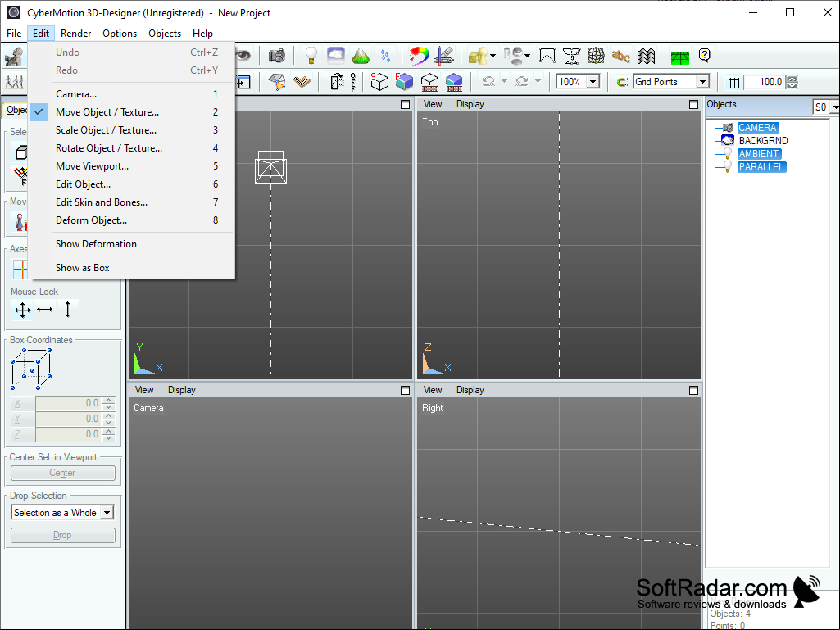Open the S0 dropdown in Objects panel
The width and height of the screenshot is (840, 630).
point(834,107)
